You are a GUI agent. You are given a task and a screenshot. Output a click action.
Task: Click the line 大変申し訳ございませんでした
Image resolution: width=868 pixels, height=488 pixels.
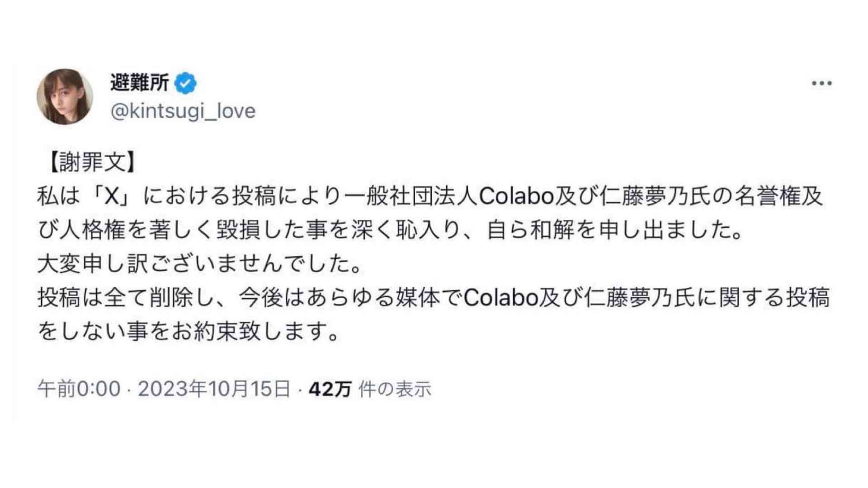[x=200, y=264]
